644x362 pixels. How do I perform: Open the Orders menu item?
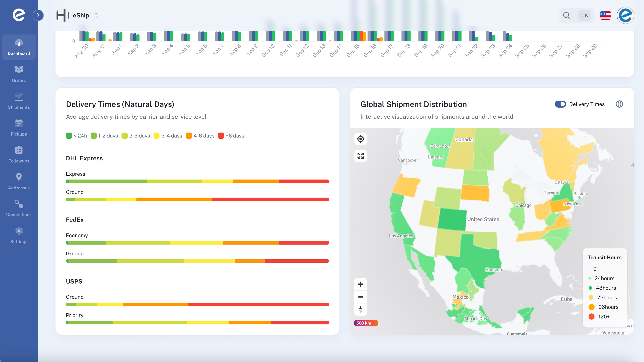coord(19,74)
